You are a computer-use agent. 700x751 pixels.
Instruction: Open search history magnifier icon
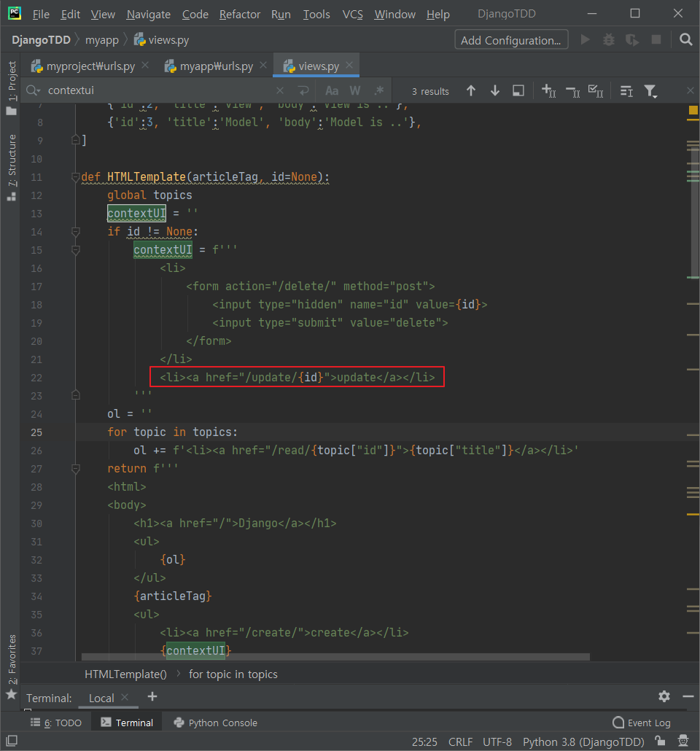[x=33, y=90]
